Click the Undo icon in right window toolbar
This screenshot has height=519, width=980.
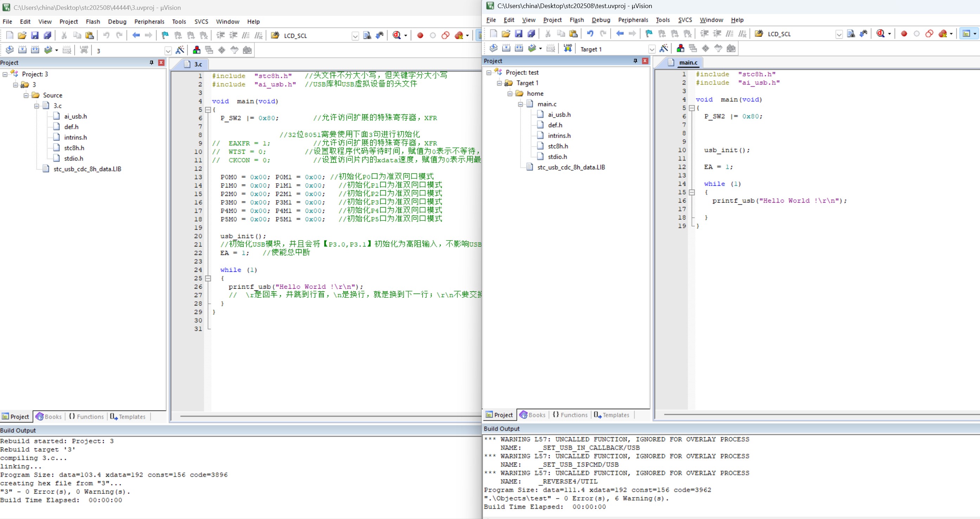[x=590, y=33]
